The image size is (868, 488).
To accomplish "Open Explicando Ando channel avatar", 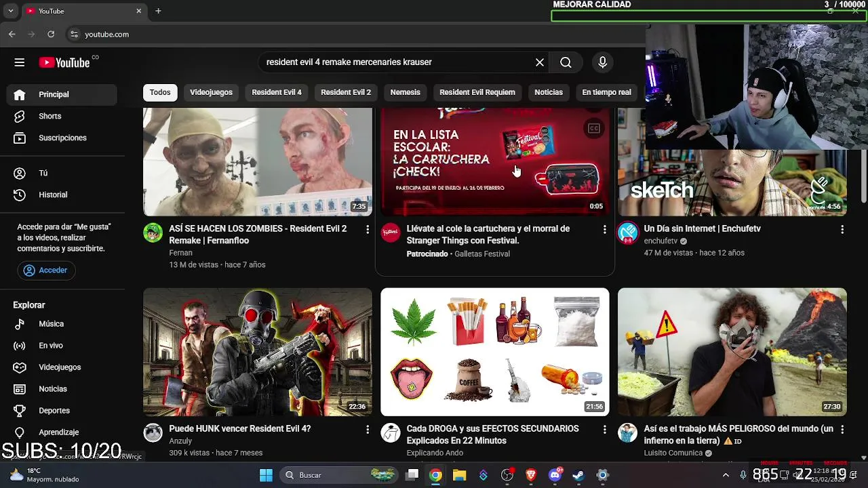I will tap(391, 432).
